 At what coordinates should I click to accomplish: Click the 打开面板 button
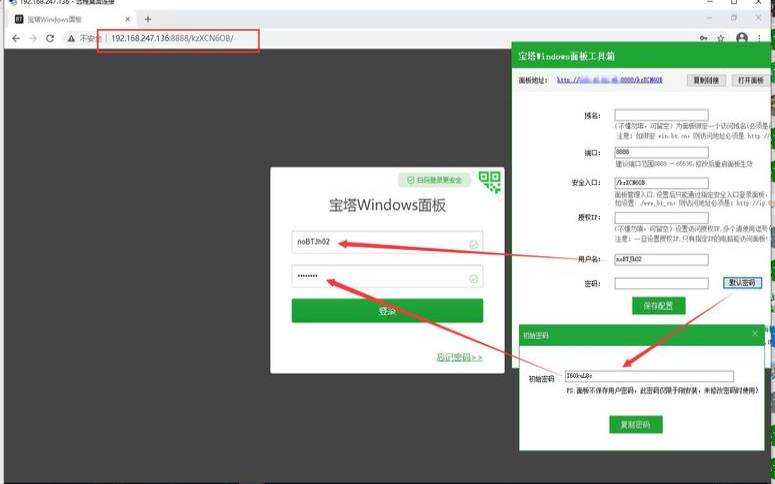coord(750,80)
